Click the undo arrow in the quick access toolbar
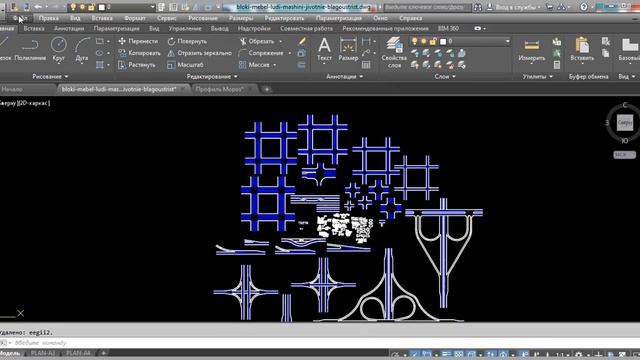Screen dimensions: 640x360 pos(38,7)
